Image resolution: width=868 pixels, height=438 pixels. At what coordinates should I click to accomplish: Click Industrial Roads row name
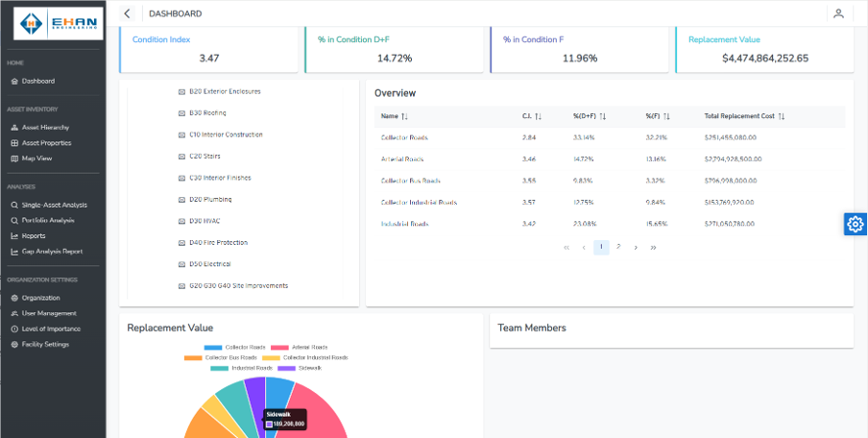[x=405, y=224]
